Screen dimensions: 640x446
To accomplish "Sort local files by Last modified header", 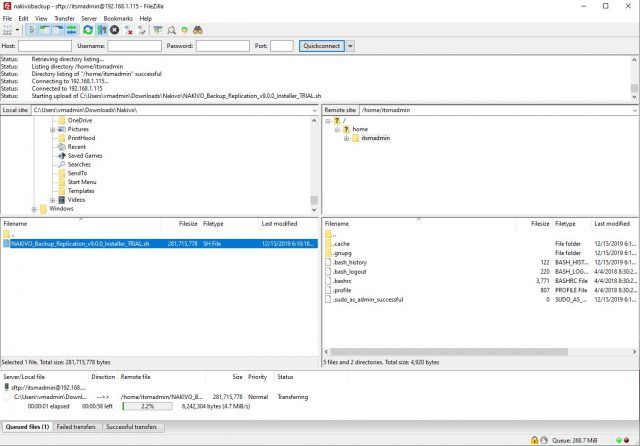I will click(279, 224).
